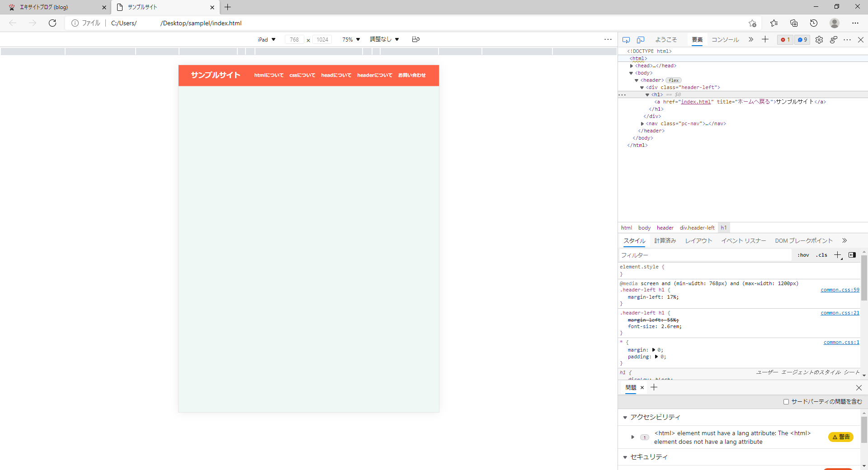Close the 問題 drawer tab

(x=642, y=388)
